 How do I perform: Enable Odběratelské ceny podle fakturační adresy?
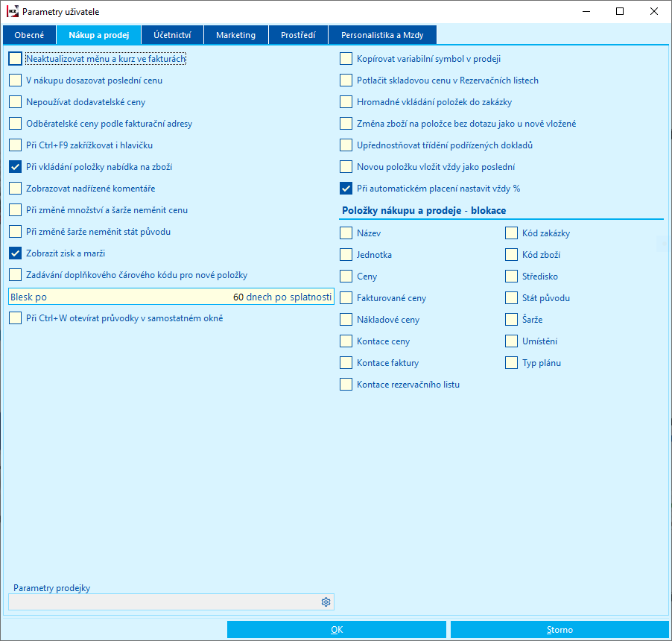pos(16,124)
